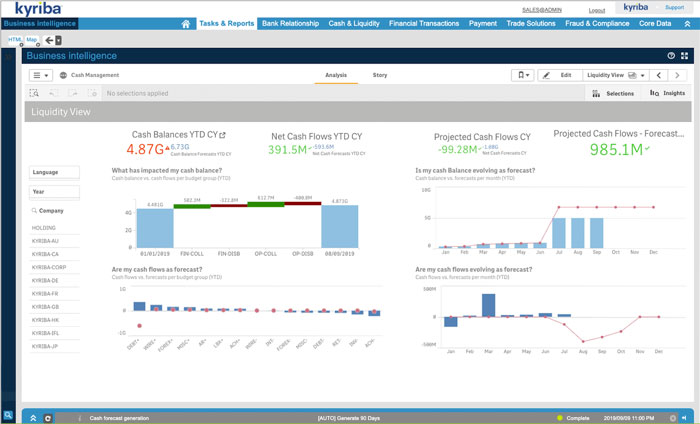Click the SALES@ADMIN user link
The width and height of the screenshot is (700, 424).
tap(542, 10)
